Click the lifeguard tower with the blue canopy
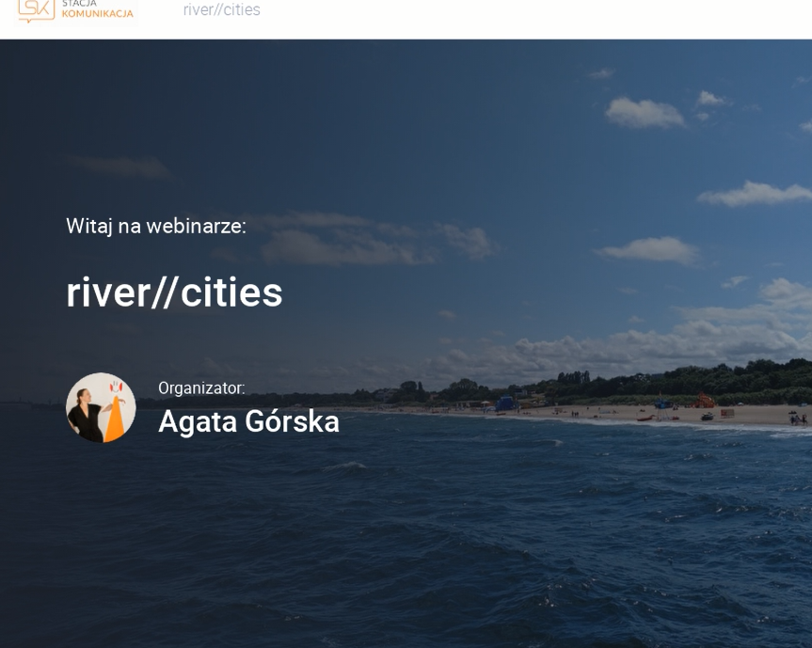812x648 pixels. 663,403
